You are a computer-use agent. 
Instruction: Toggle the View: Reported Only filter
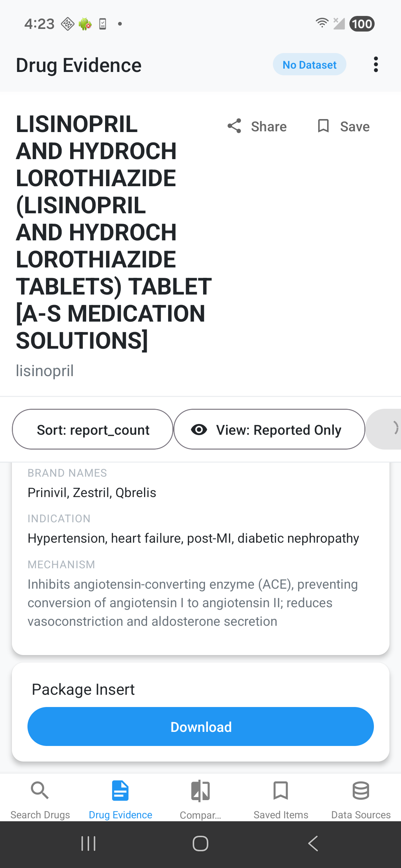269,430
